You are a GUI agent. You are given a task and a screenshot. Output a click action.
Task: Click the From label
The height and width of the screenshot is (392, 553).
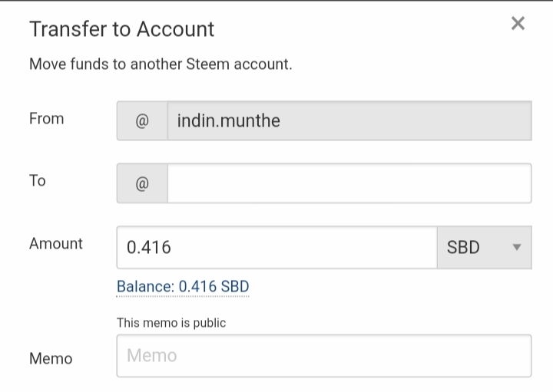[x=46, y=119]
